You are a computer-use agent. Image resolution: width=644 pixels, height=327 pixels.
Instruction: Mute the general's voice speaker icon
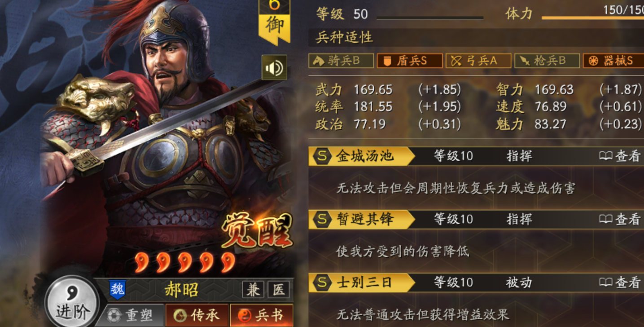[x=274, y=68]
